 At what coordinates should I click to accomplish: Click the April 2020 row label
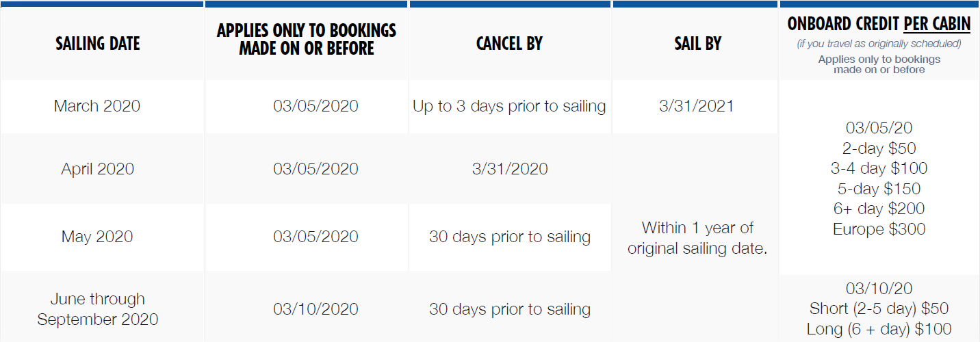pos(97,169)
